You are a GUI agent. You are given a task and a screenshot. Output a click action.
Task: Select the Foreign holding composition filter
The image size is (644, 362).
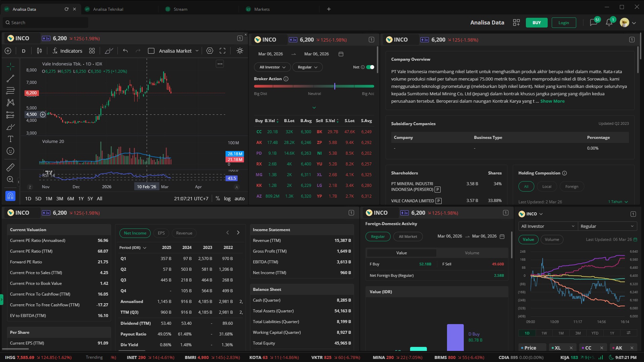tap(572, 187)
